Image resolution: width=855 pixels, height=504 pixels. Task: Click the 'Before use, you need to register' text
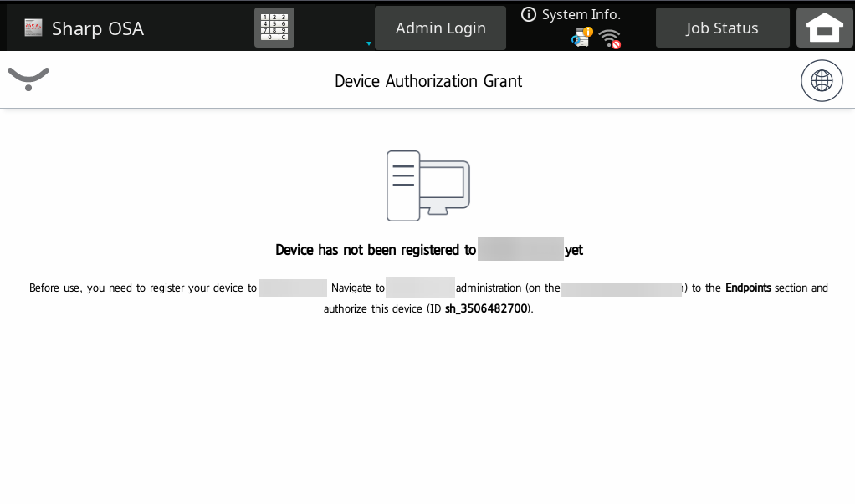[142, 288]
